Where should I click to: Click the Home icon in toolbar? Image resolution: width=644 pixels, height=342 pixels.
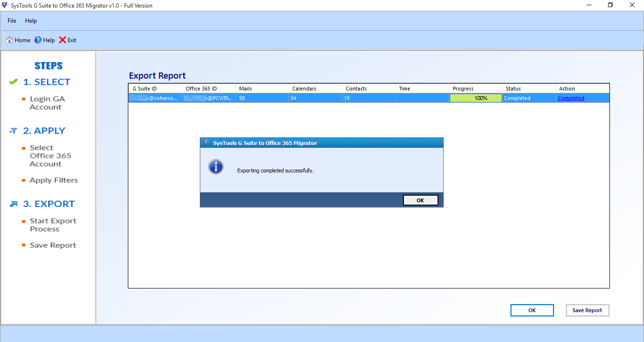pyautogui.click(x=9, y=40)
